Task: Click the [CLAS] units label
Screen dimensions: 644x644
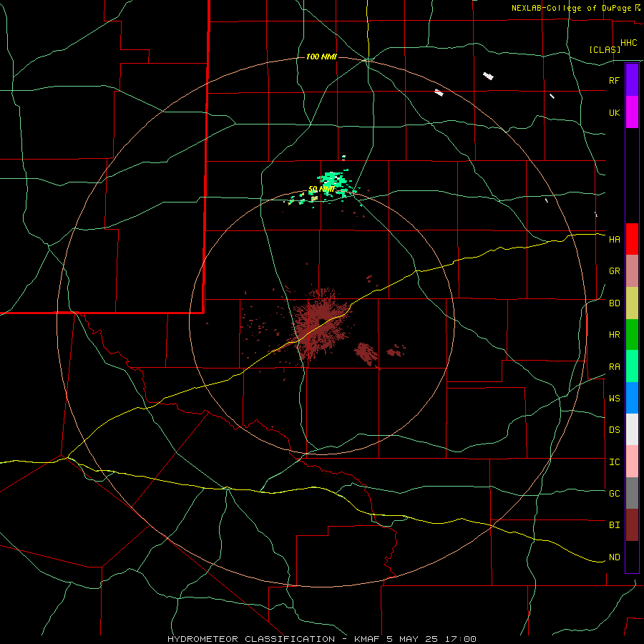Action: 605,49
